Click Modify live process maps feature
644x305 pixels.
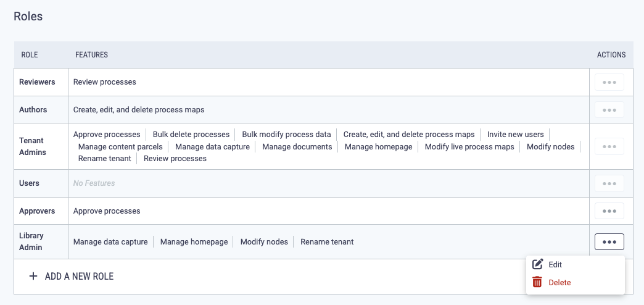click(469, 147)
